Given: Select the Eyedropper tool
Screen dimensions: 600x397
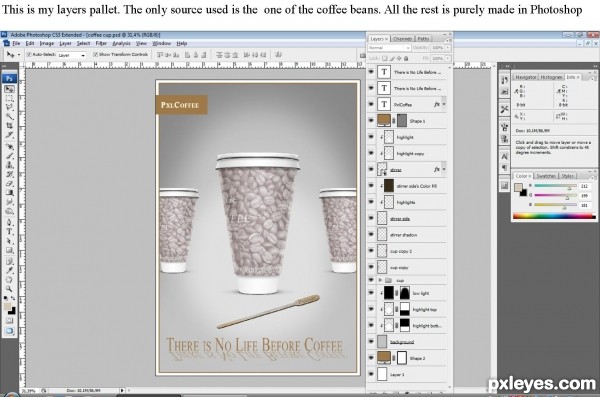Looking at the screenshot, I should pos(10,271).
